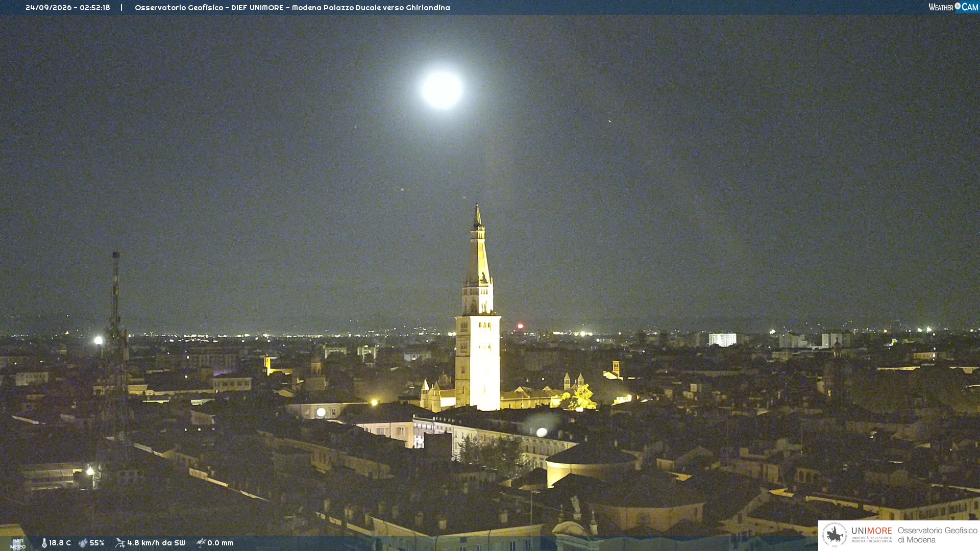The image size is (980, 551).
Task: Select the 4.8 km/h da SW wind reading
Action: point(156,543)
